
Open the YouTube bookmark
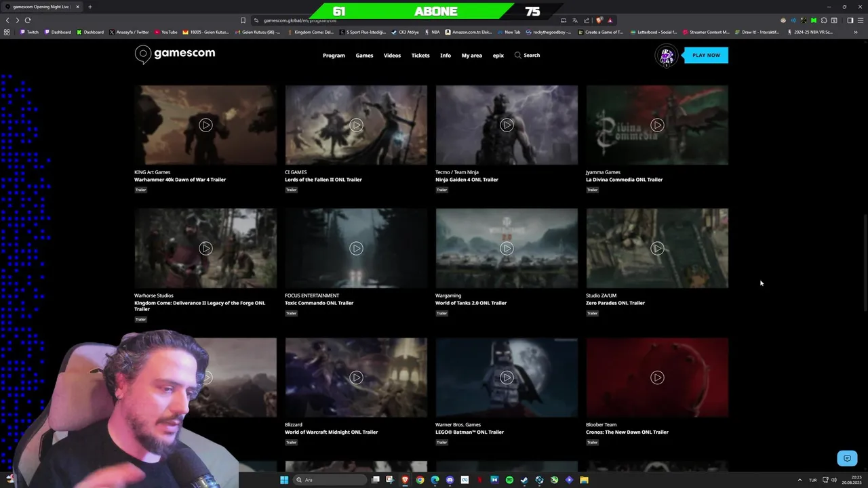(x=166, y=32)
